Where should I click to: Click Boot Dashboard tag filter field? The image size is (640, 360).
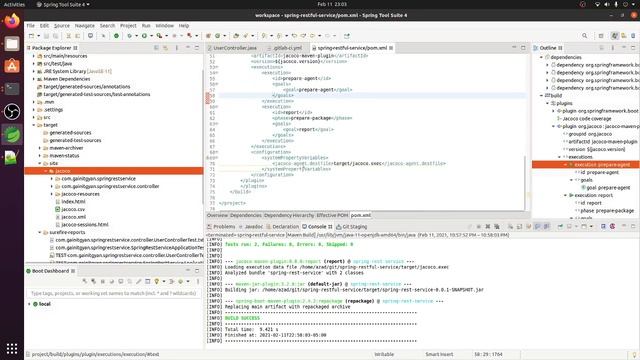(x=113, y=293)
